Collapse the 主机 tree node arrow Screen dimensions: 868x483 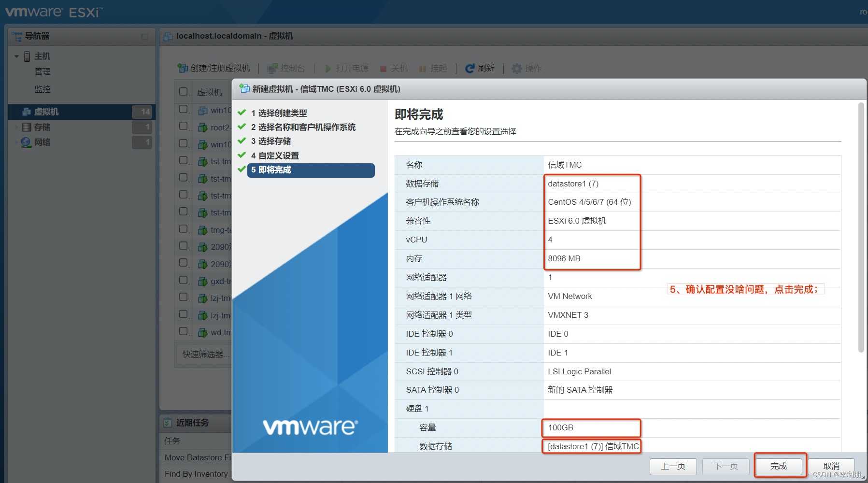pyautogui.click(x=16, y=57)
